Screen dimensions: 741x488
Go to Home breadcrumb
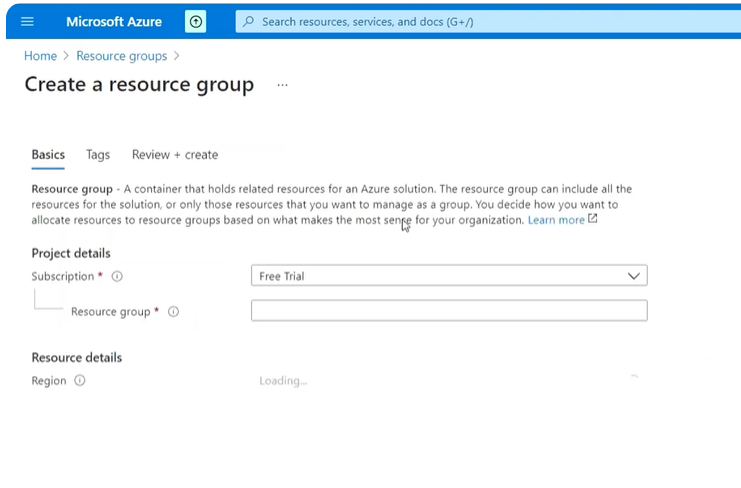(x=41, y=56)
